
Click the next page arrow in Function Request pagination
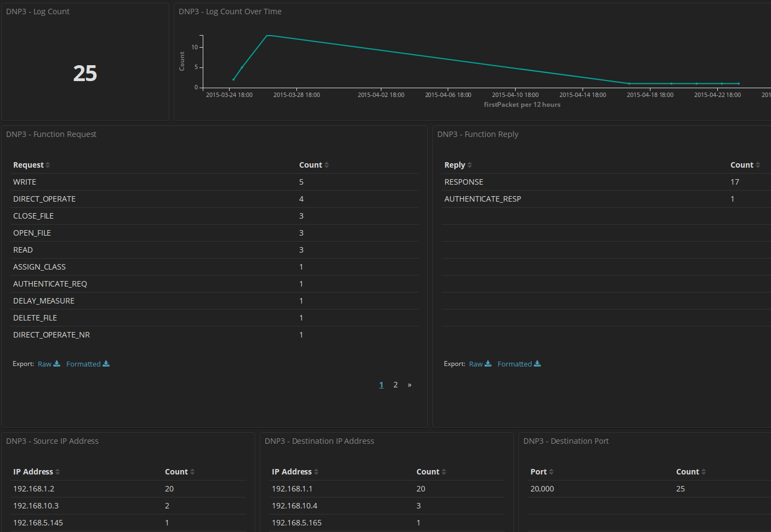tap(409, 384)
